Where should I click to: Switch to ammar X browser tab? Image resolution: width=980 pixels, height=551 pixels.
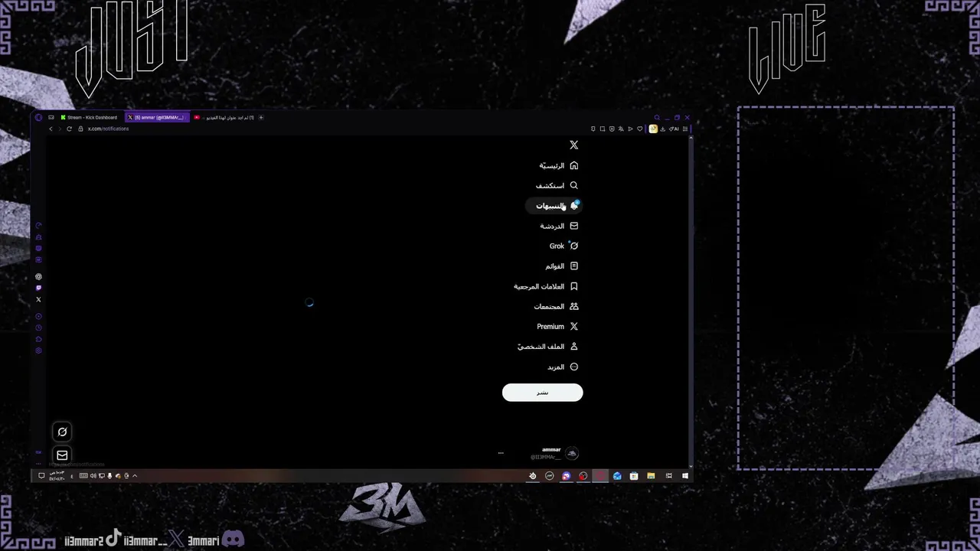point(157,117)
